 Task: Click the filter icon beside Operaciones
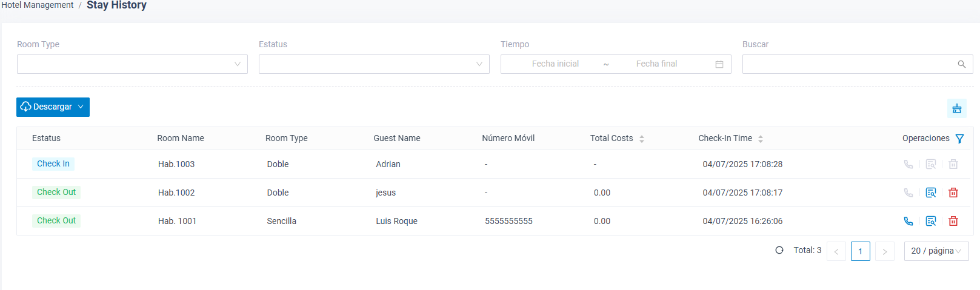[x=959, y=139]
